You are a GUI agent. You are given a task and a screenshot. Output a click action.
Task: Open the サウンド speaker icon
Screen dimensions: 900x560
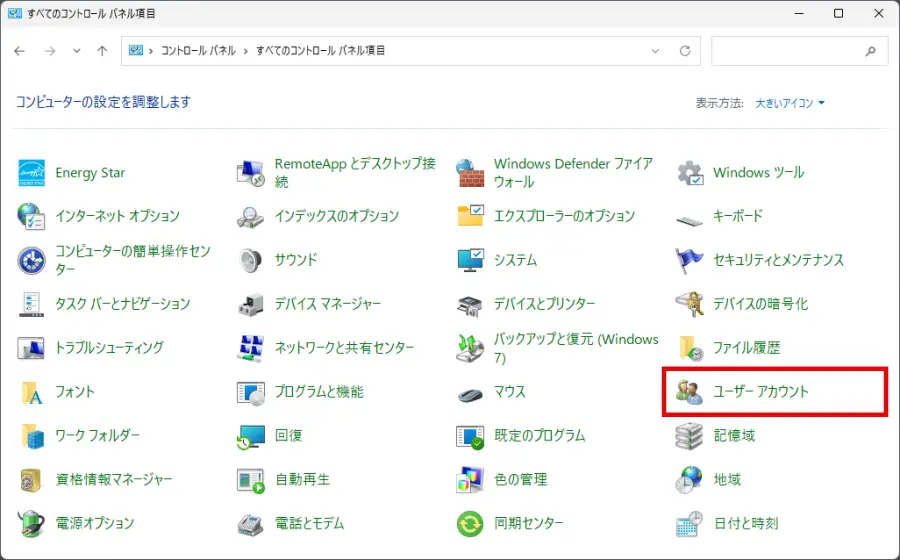pyautogui.click(x=250, y=260)
